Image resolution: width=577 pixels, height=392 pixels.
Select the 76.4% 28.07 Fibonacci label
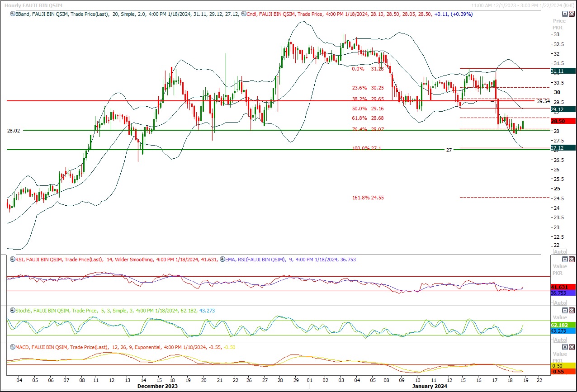point(368,129)
